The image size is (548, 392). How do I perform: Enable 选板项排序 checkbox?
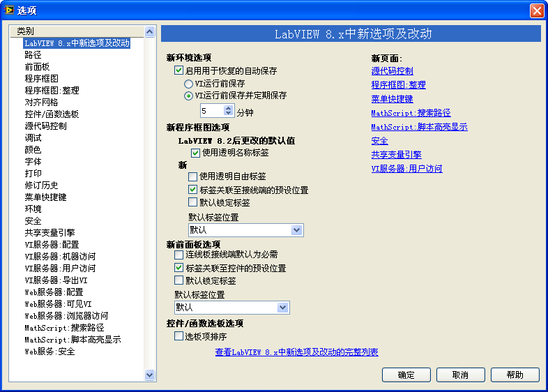point(178,336)
